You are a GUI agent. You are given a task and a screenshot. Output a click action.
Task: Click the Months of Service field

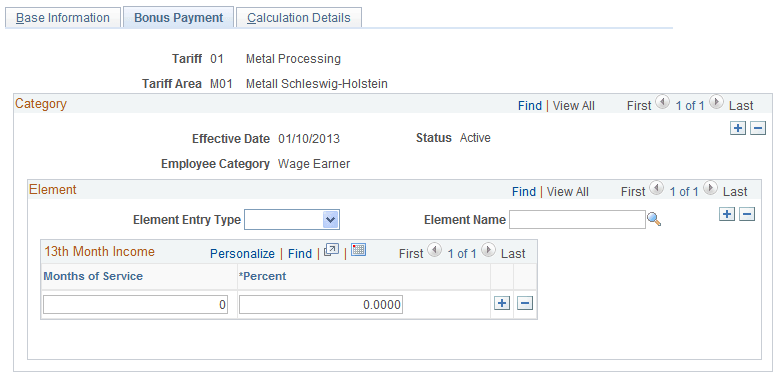(136, 304)
